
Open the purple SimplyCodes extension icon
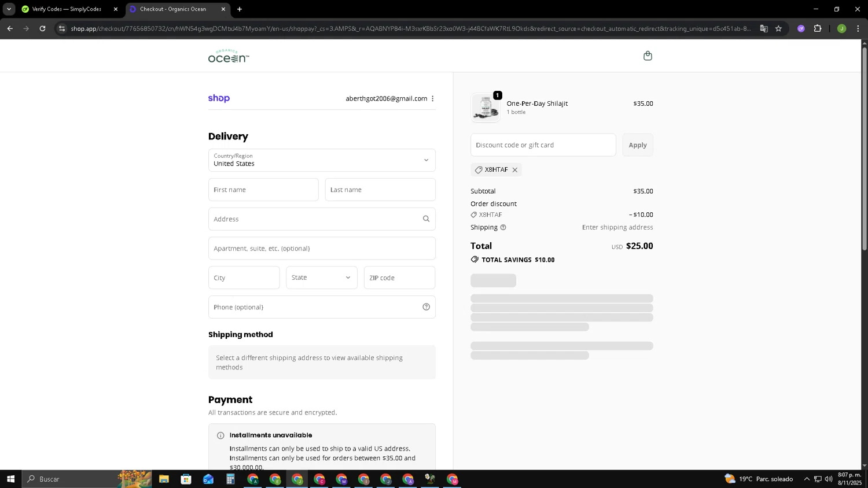pos(801,28)
